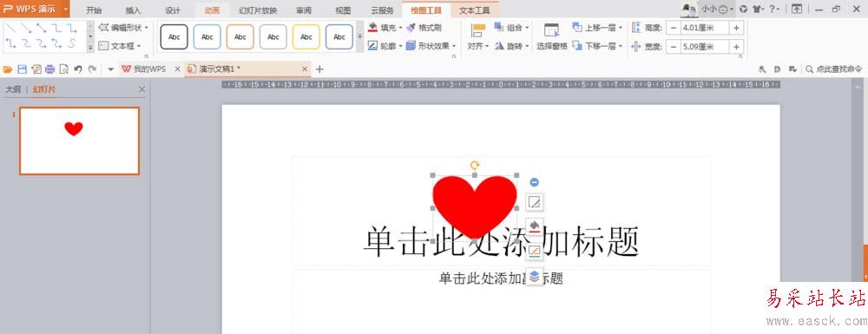Click the Save icon in quick access toolbar

tap(23, 69)
